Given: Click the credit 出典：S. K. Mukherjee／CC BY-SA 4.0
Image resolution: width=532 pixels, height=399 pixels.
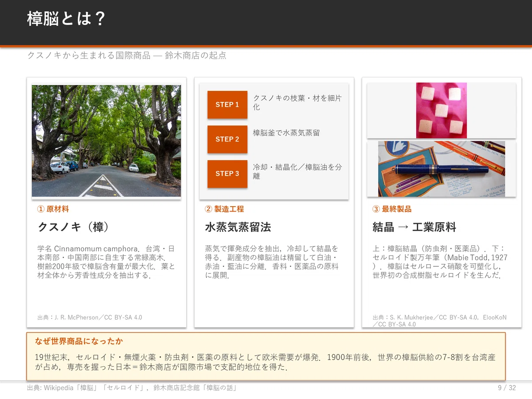Looking at the screenshot, I should click(x=440, y=321).
